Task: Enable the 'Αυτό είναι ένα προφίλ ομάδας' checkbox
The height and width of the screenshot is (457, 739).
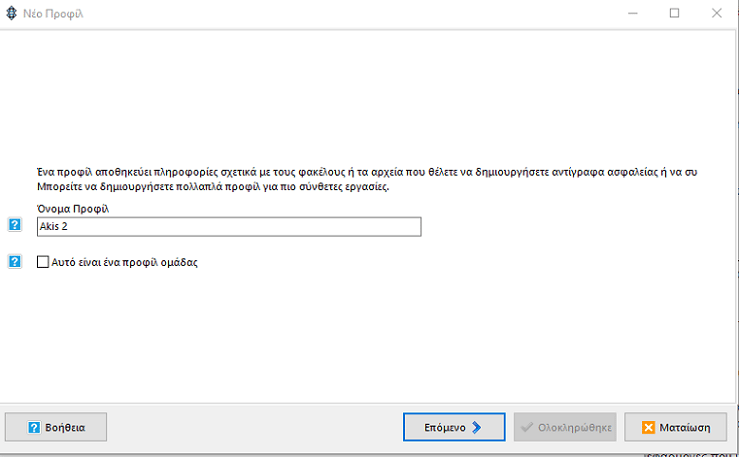Action: click(43, 262)
